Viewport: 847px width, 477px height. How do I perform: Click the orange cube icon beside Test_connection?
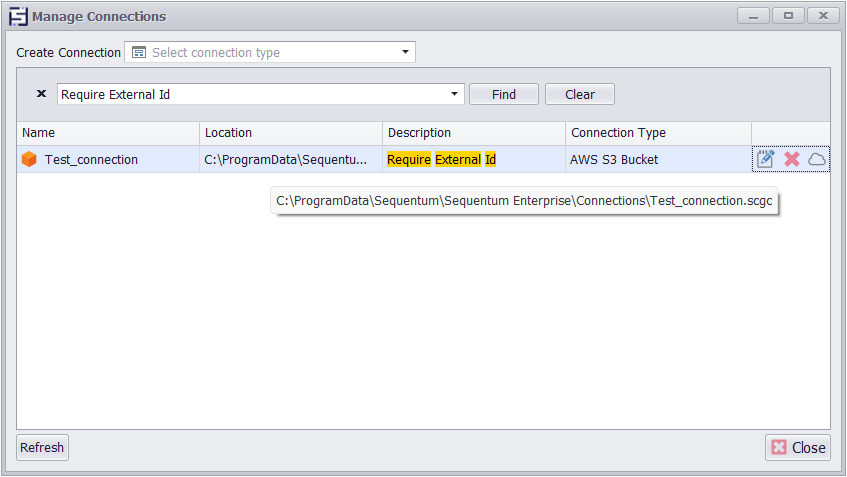click(29, 159)
